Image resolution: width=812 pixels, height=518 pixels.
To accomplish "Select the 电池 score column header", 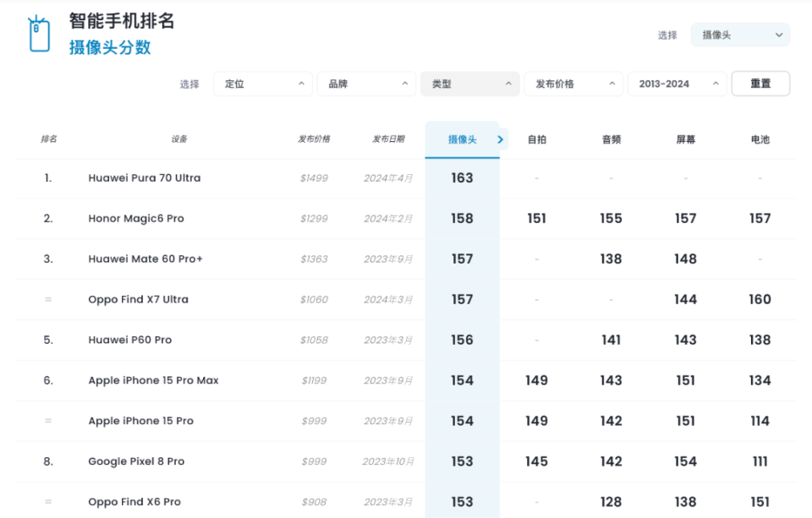I will pyautogui.click(x=760, y=139).
